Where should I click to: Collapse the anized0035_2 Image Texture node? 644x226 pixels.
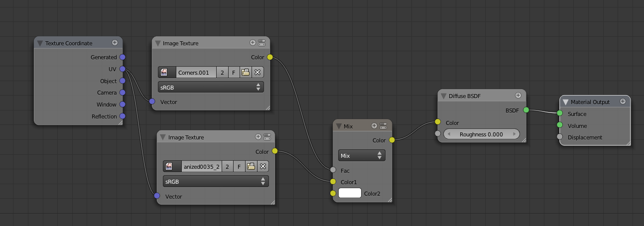tap(163, 137)
